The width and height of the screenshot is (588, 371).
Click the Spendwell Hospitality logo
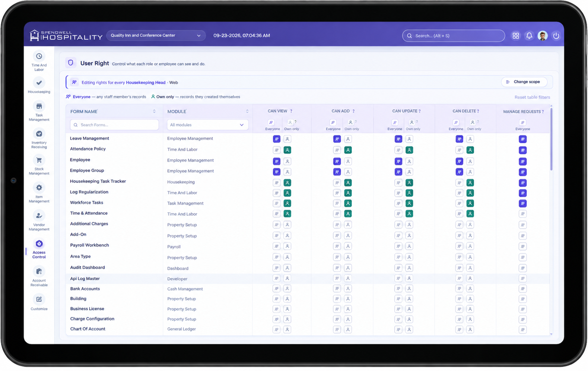[x=66, y=35]
